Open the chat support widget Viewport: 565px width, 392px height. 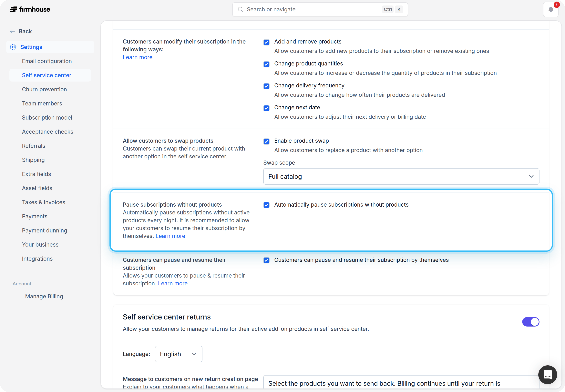(x=548, y=375)
